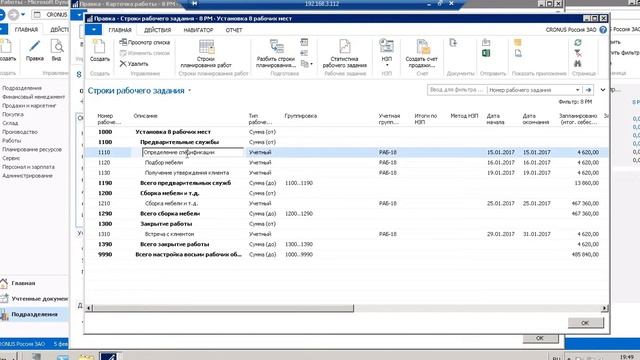640x360 pixels.
Task: Click forward navigation arrow in background window
Action: [13, 15]
